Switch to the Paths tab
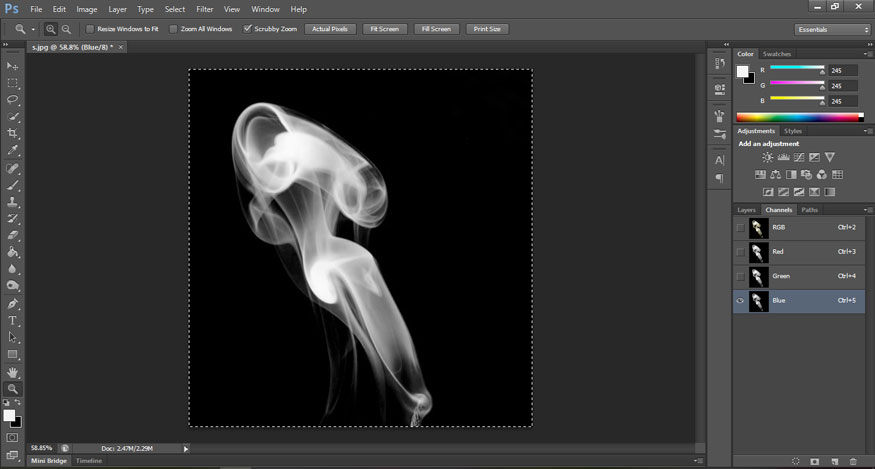Image resolution: width=875 pixels, height=469 pixels. (809, 210)
